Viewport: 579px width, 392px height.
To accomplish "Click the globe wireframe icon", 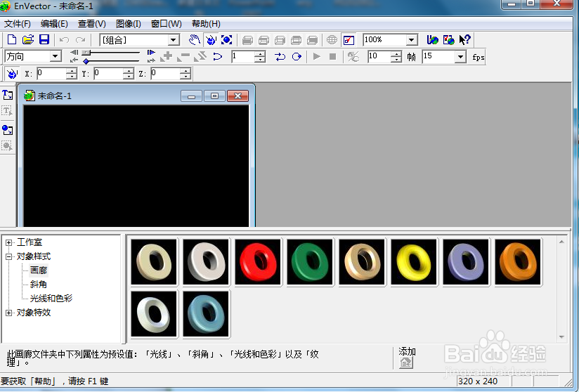I will [332, 39].
